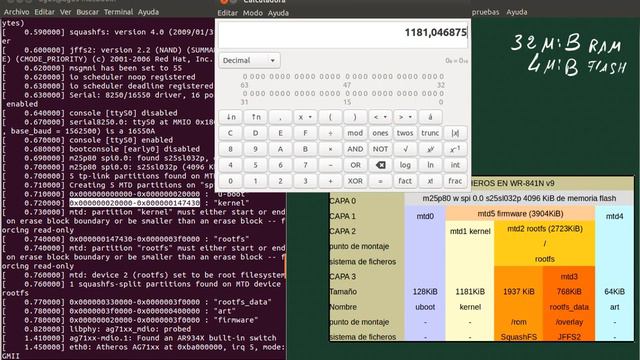Open the pruebas menu in the right window
The height and width of the screenshot is (360, 640).
[x=485, y=12]
